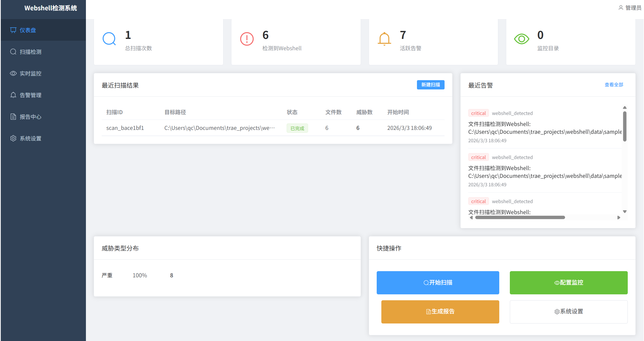Viewport: 644px width, 341px height.
Task: Click the orange bell active alerts icon
Action: click(384, 39)
